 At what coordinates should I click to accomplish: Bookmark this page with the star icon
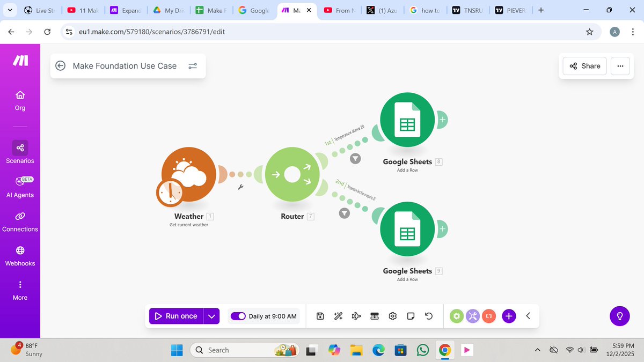click(590, 32)
